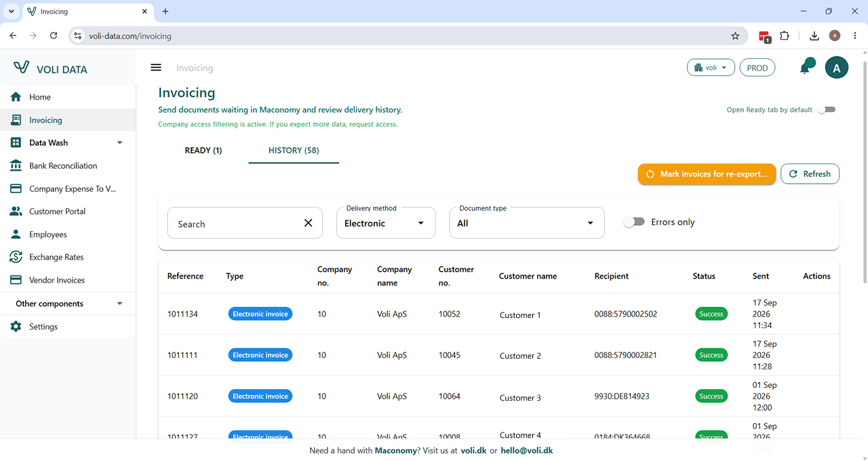Image resolution: width=868 pixels, height=461 pixels.
Task: Open Exchange Rates in the sidebar
Action: [x=68, y=257]
